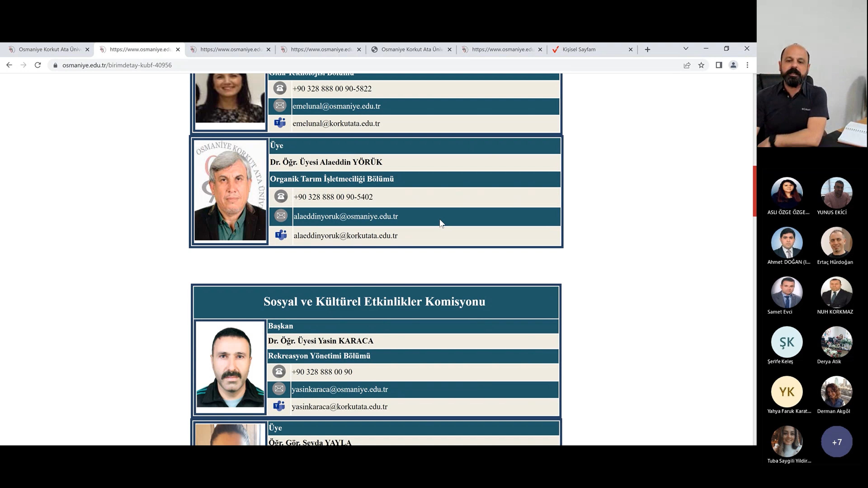Open the Chrome profile icon

[733, 65]
